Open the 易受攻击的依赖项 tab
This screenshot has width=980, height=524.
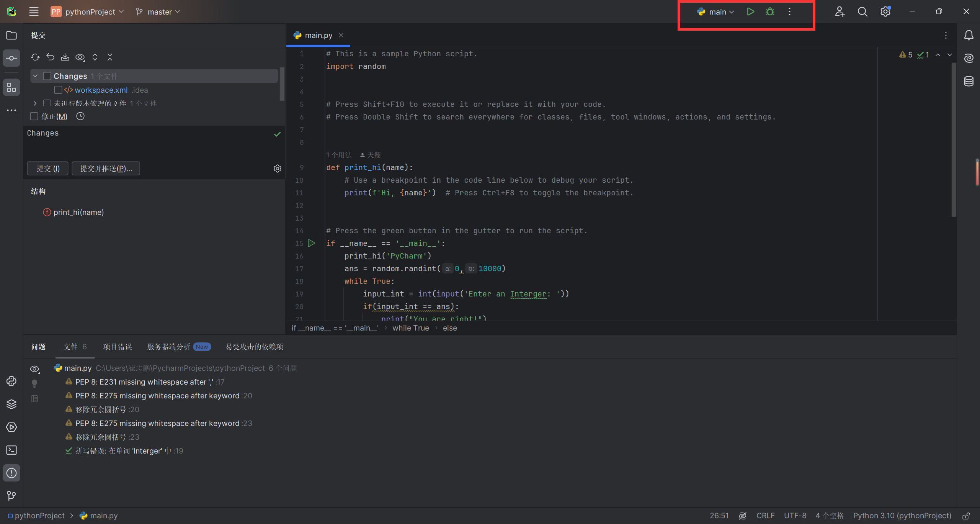tap(254, 347)
